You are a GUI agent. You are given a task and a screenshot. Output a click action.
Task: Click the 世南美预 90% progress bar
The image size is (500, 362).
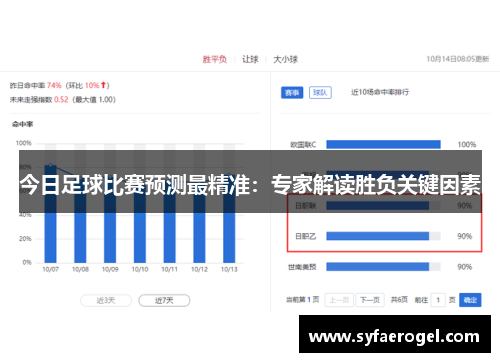tap(383, 267)
